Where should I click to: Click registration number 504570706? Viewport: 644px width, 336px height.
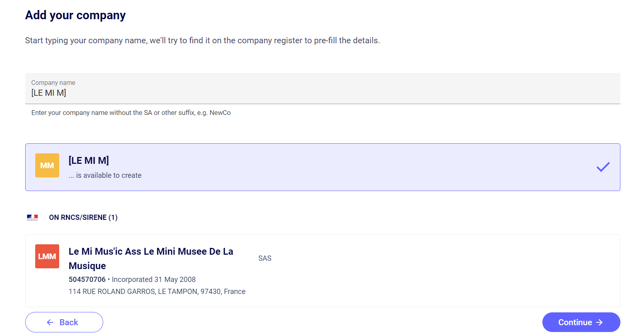(87, 280)
